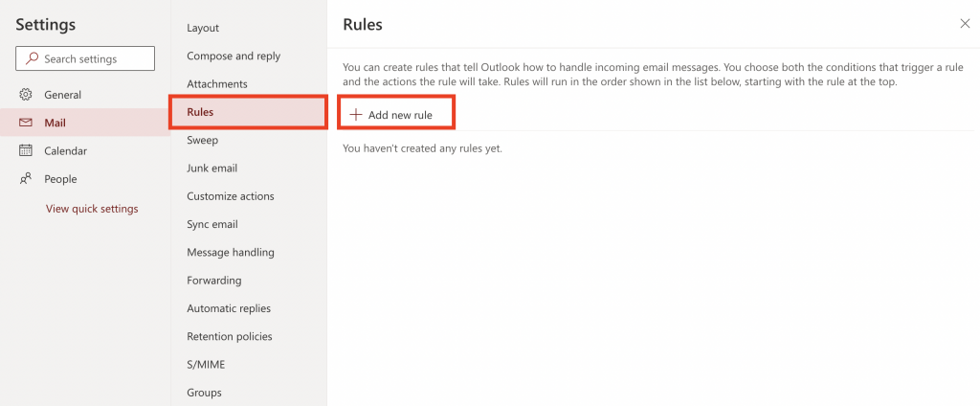
Task: Click the plus icon beside Add new rule
Action: pyautogui.click(x=356, y=115)
